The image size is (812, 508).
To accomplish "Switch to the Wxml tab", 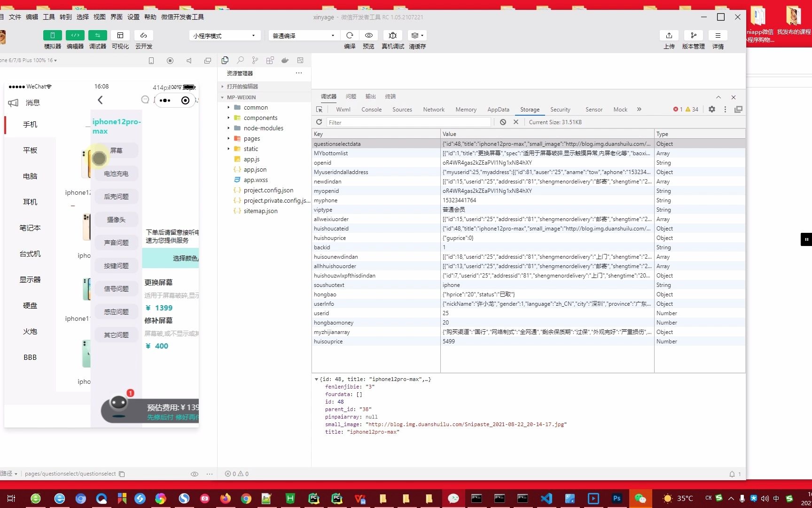I will pos(343,110).
